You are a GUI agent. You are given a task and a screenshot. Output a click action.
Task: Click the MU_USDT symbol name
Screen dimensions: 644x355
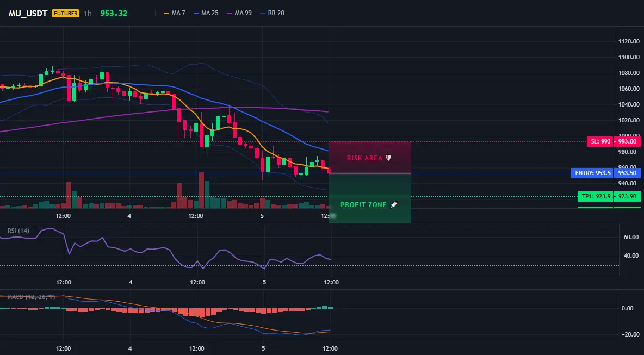28,13
